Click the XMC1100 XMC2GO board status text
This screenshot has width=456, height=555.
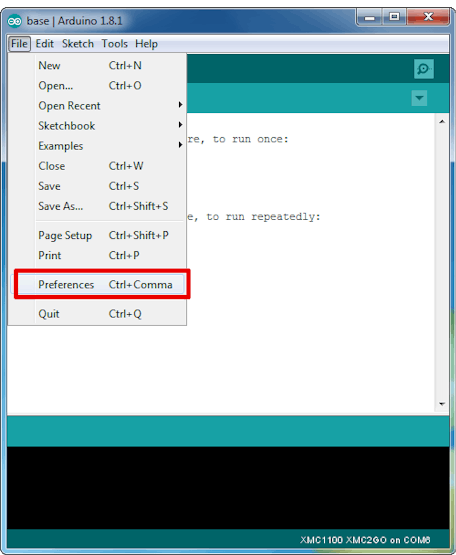click(x=365, y=540)
